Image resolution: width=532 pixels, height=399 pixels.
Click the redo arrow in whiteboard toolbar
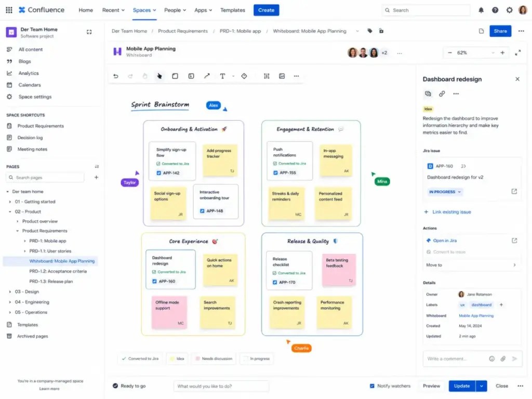pyautogui.click(x=130, y=76)
